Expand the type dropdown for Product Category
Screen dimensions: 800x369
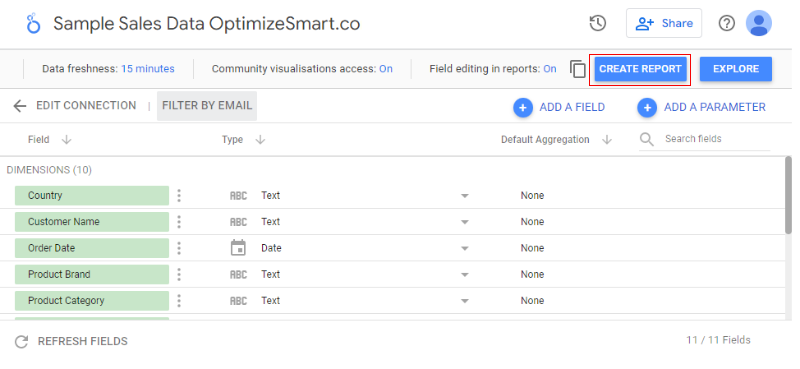[x=464, y=301]
